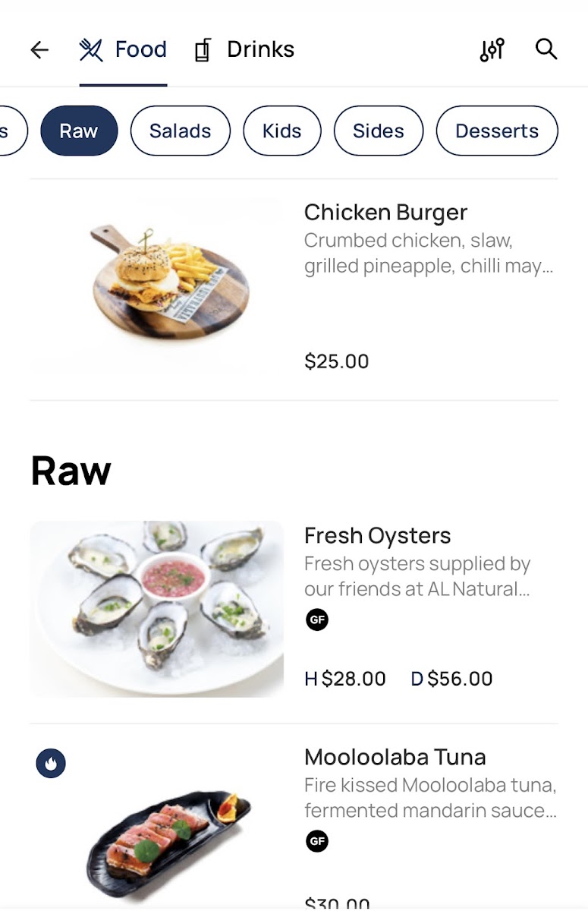Select the Kids category chip

[x=281, y=131]
